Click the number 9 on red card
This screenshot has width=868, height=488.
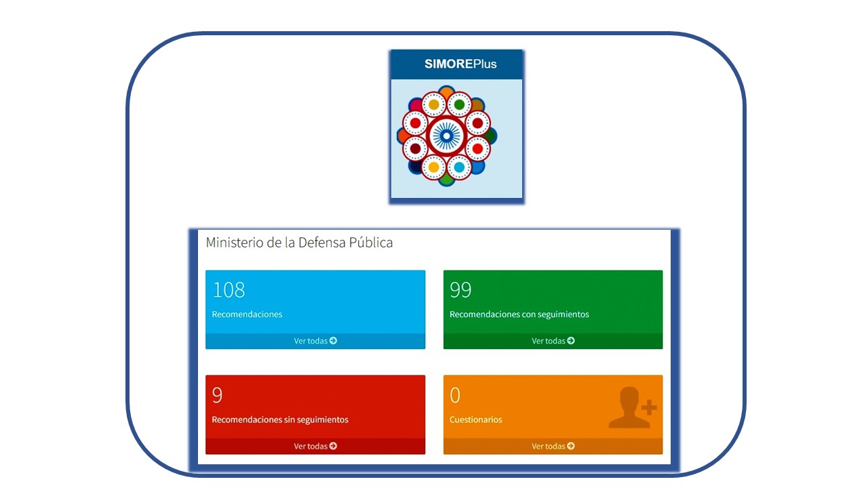(217, 395)
